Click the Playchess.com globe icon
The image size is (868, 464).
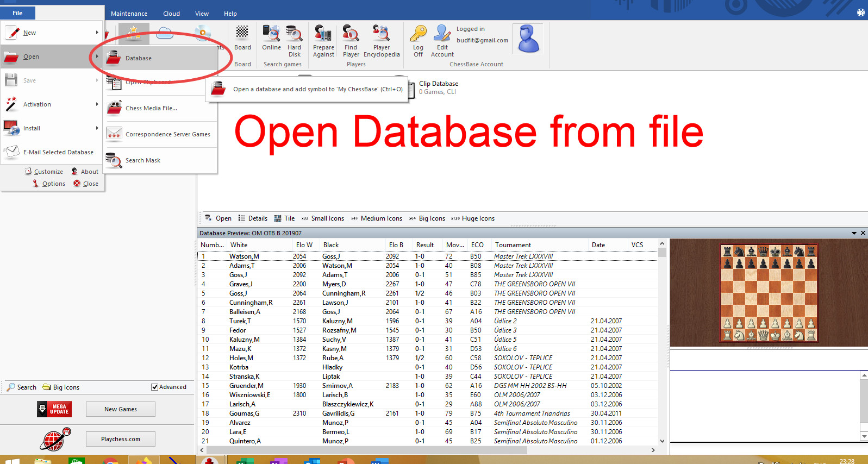click(55, 439)
